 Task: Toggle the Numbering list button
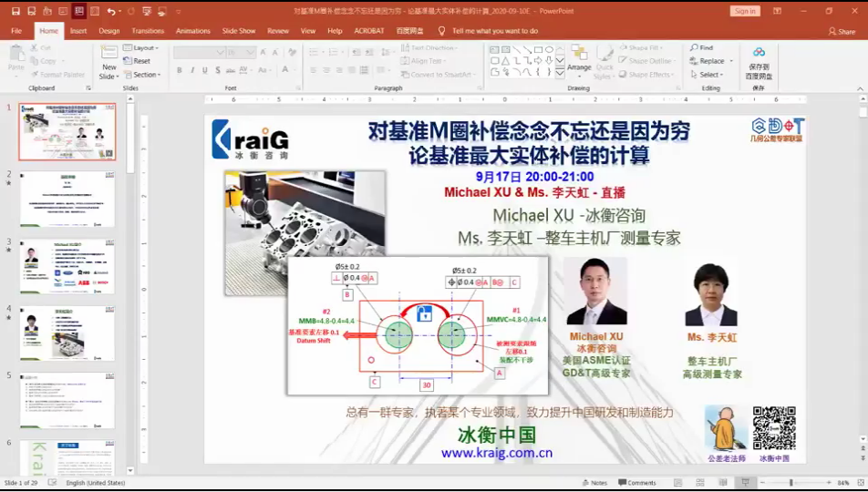pyautogui.click(x=335, y=52)
